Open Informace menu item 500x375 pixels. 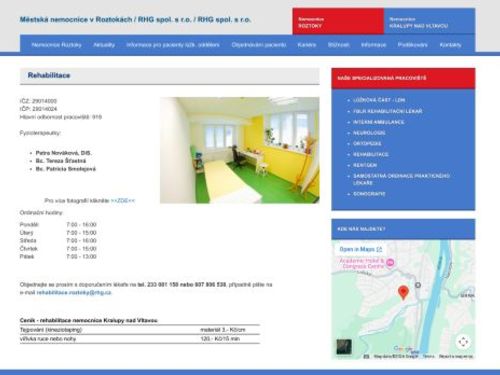(373, 45)
